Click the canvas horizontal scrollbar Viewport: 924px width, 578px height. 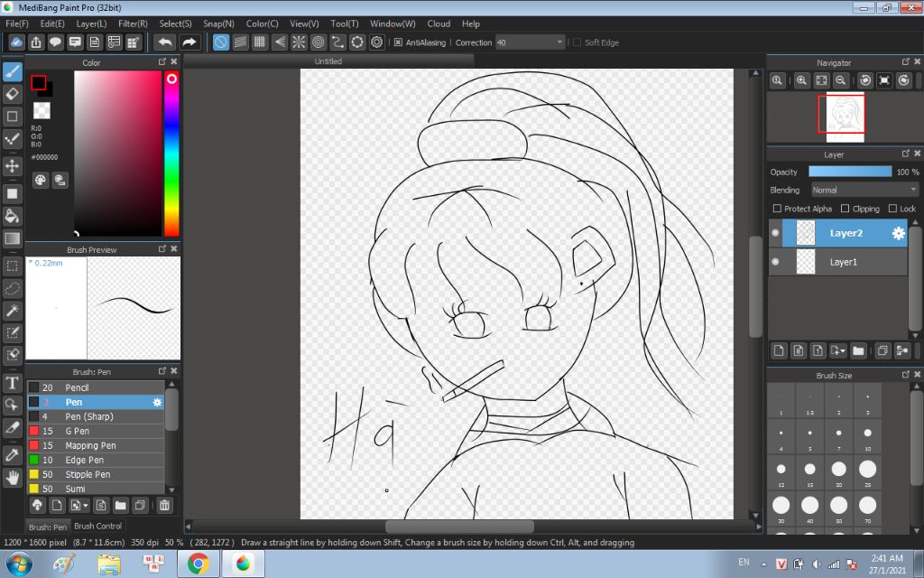click(x=459, y=527)
